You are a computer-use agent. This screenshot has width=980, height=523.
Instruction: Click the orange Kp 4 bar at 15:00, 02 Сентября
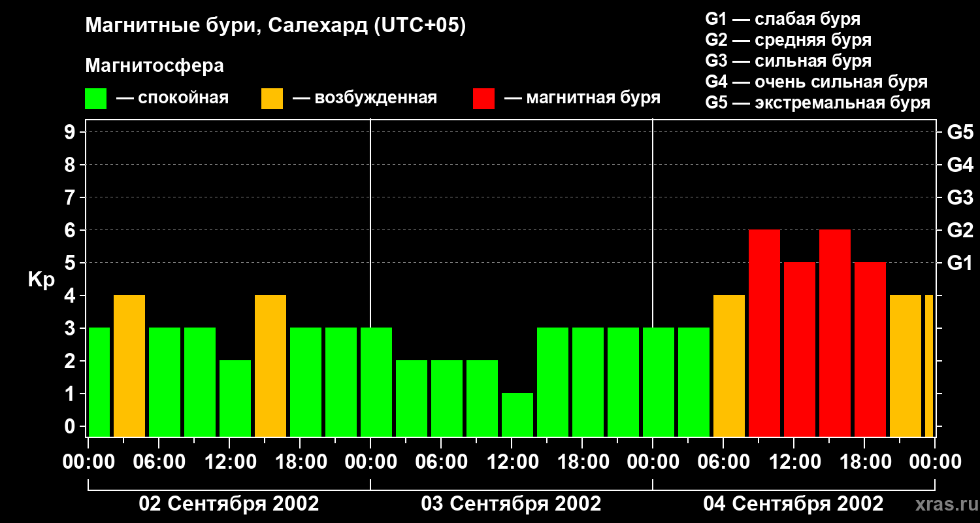(270, 366)
